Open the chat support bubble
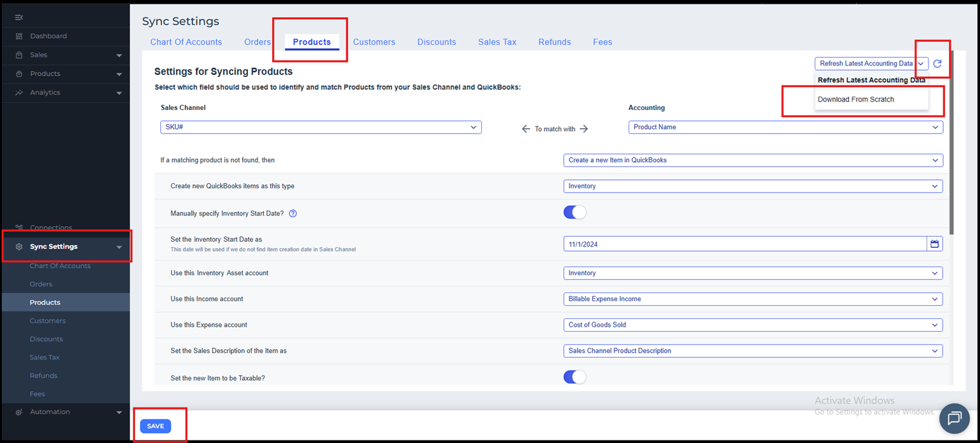 (x=954, y=418)
